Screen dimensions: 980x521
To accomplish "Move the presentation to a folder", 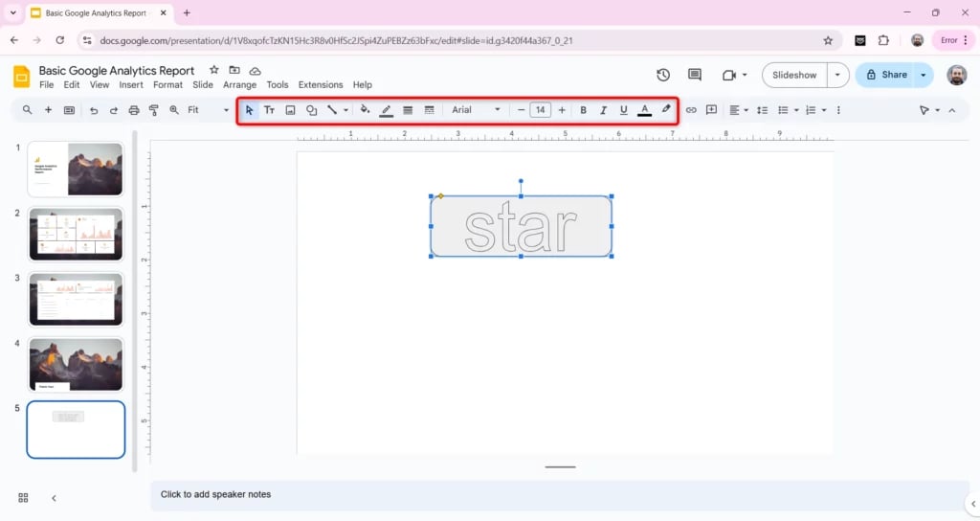I will (234, 70).
